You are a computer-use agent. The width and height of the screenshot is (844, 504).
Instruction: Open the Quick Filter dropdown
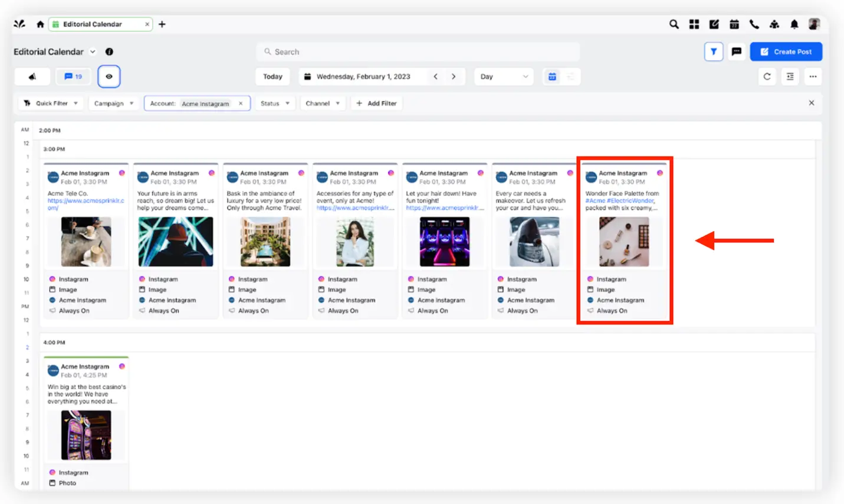[x=51, y=103]
